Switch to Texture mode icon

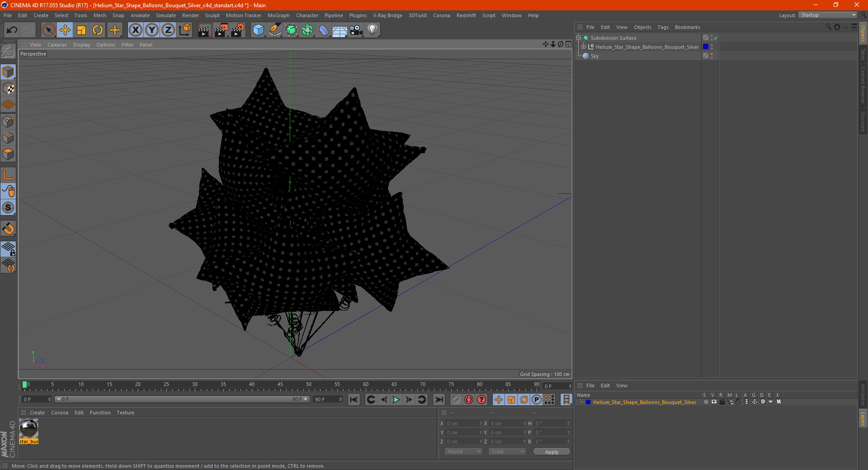click(8, 89)
